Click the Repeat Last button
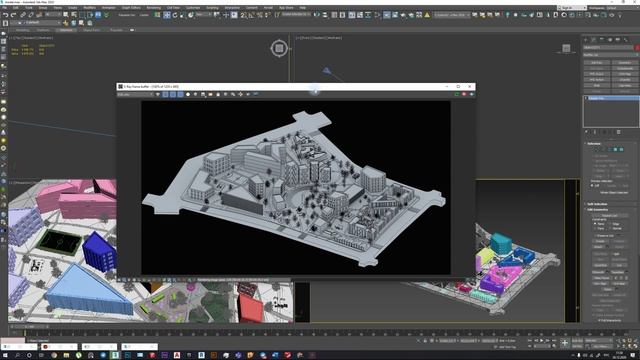Image resolution: width=640 pixels, height=360 pixels. 610,216
